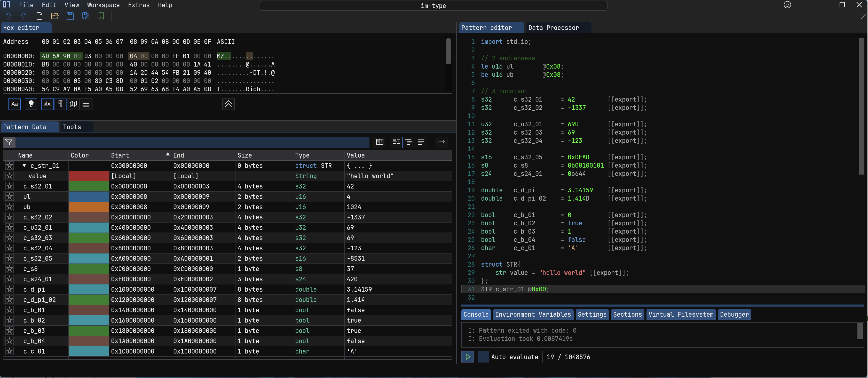The width and height of the screenshot is (868, 378).
Task: Click the orange color swatch for ub
Action: click(89, 207)
